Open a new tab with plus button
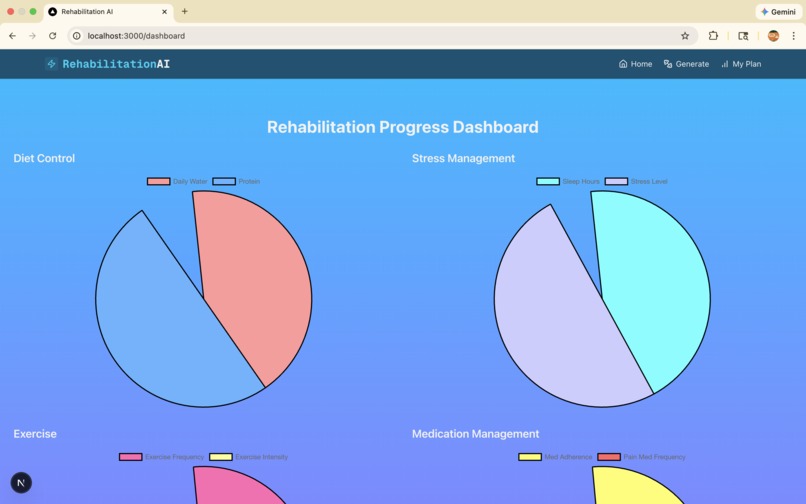 [x=185, y=11]
